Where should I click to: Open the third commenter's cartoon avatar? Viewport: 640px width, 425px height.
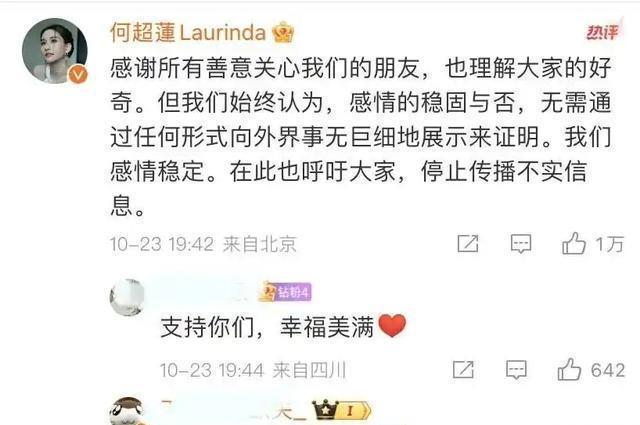127,411
